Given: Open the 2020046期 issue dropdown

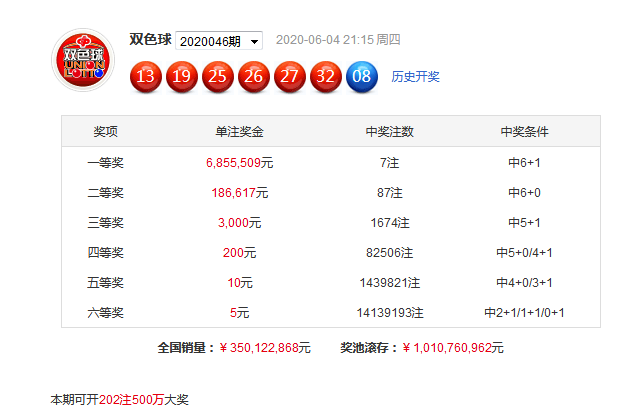Looking at the screenshot, I should pyautogui.click(x=219, y=41).
